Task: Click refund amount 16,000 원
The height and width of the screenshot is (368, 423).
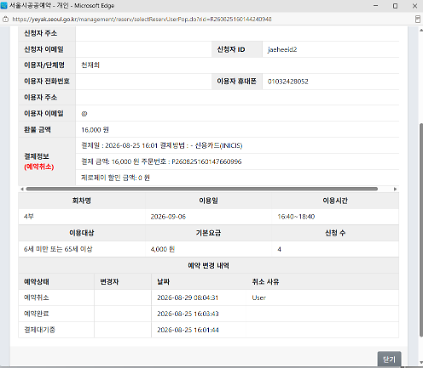Action: [95, 130]
